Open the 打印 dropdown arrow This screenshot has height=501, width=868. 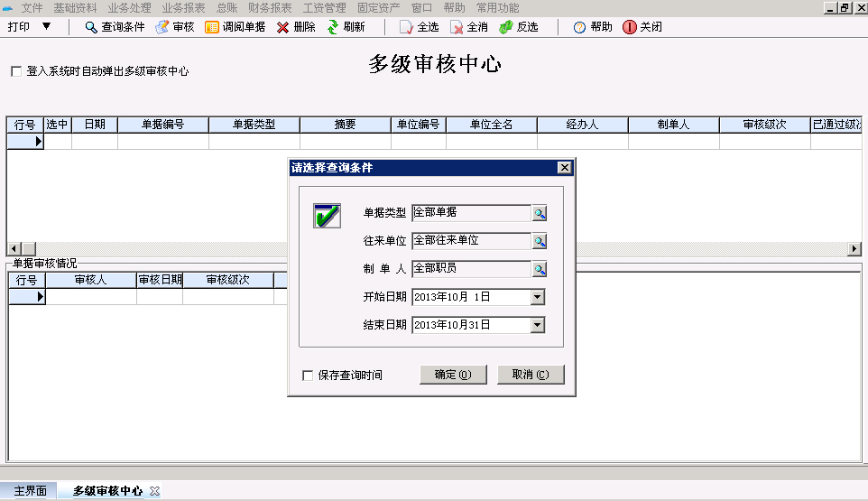pos(47,26)
